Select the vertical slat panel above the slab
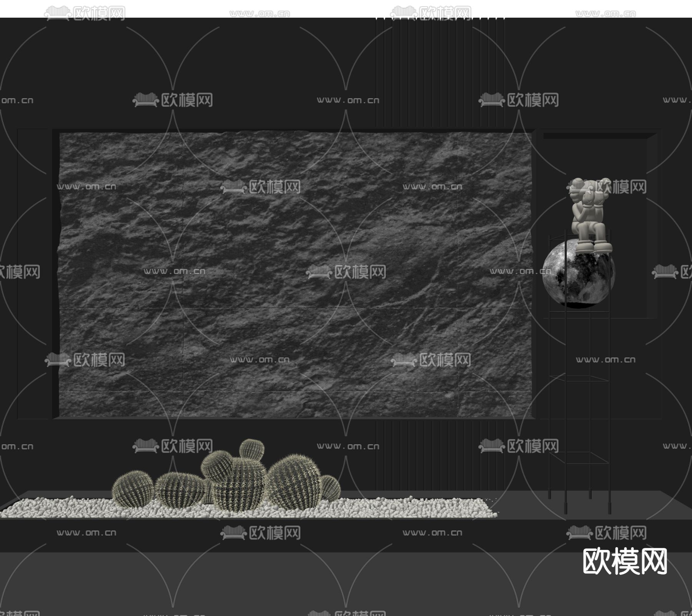 click(440, 73)
